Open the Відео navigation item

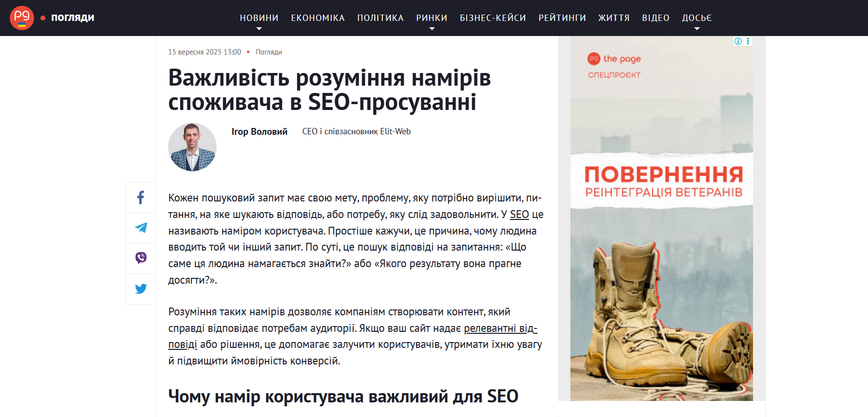pos(656,18)
